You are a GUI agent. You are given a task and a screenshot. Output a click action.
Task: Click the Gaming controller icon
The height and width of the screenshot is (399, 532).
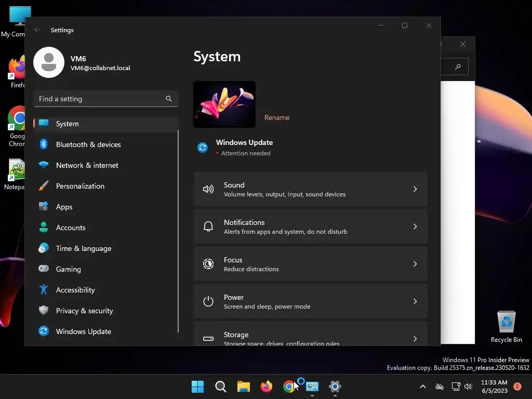[44, 269]
